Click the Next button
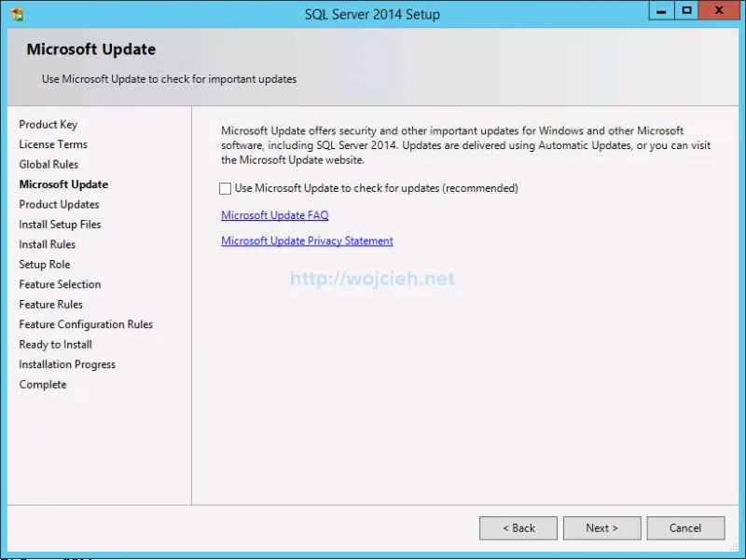This screenshot has height=560, width=746. coord(601,527)
